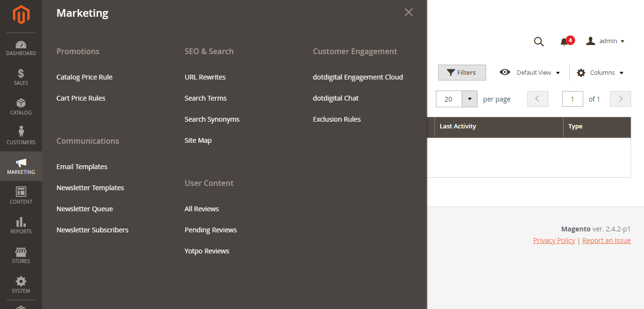Open the System gear menu
The image size is (644, 309).
(x=21, y=286)
